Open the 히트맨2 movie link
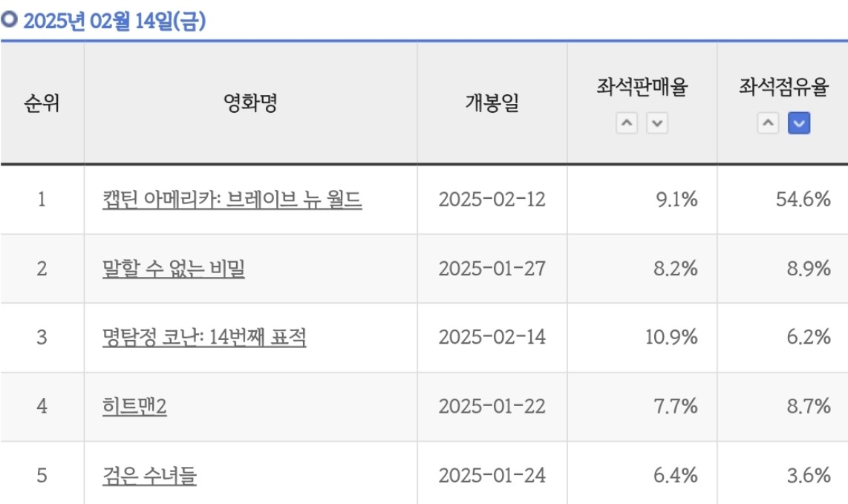Viewport: 848px width, 504px height. 134,407
